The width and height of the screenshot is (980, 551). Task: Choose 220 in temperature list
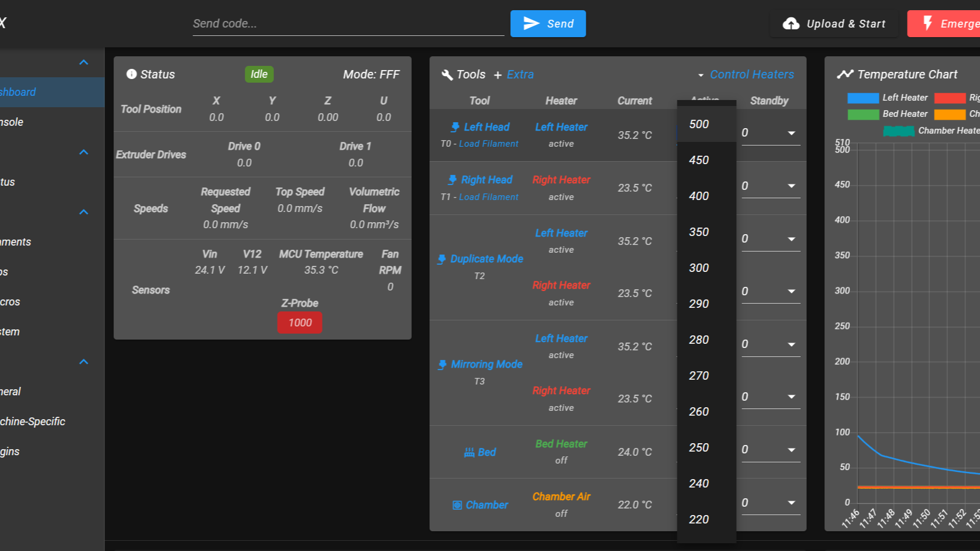pyautogui.click(x=707, y=519)
